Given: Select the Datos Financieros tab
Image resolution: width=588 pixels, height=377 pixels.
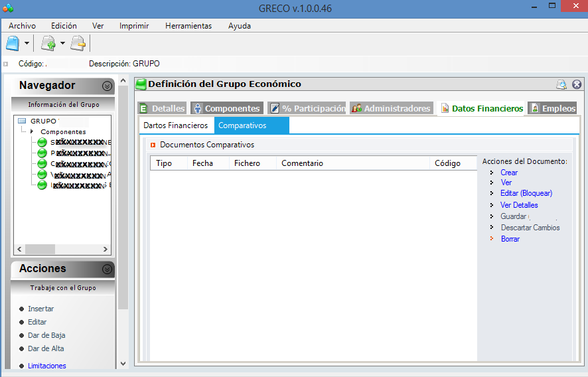Looking at the screenshot, I should 480,108.
